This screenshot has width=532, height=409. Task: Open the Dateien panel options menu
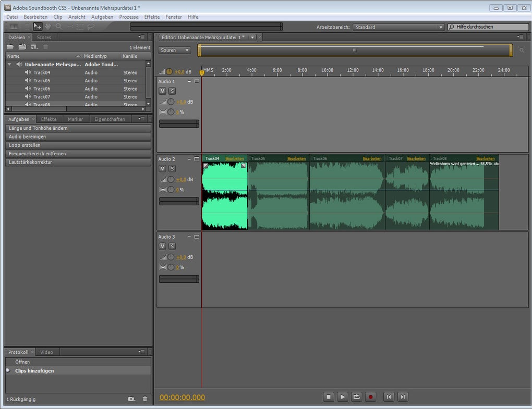point(141,37)
